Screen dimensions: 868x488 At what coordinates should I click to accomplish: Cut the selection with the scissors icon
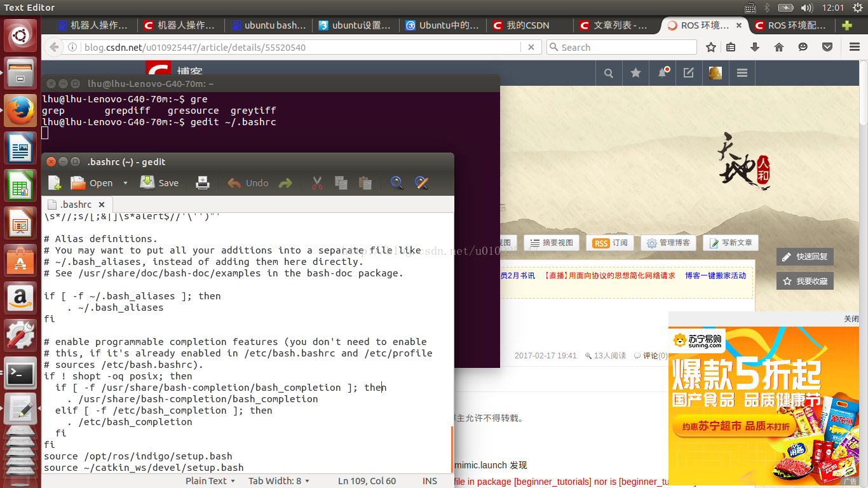click(317, 183)
